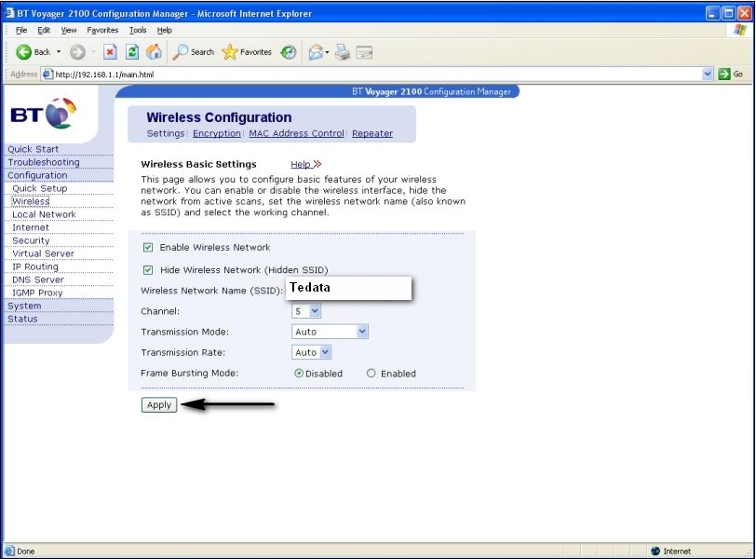Viewport: 756px width, 559px height.
Task: Open the Transmission Rate dropdown
Action: tap(311, 352)
